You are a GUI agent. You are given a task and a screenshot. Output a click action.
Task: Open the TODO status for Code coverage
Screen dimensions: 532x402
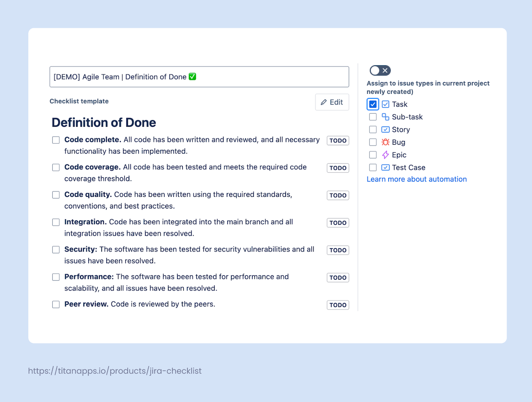(x=337, y=168)
